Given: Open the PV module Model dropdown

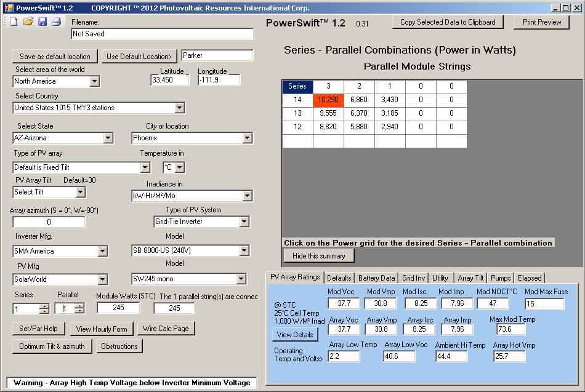Looking at the screenshot, I should point(241,279).
